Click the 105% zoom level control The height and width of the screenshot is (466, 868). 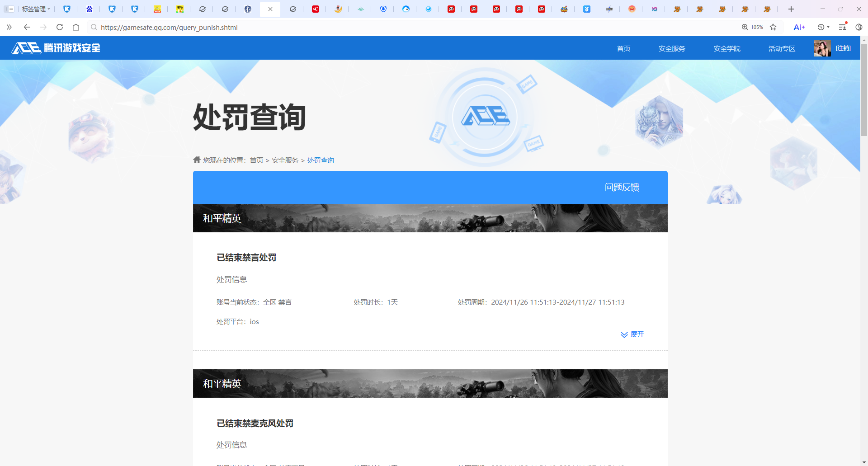[751, 27]
